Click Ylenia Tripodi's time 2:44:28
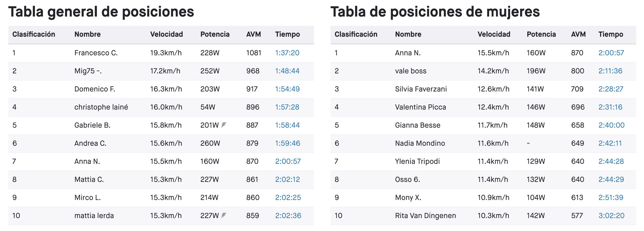Screen dimensions: 644x231 coord(611,161)
